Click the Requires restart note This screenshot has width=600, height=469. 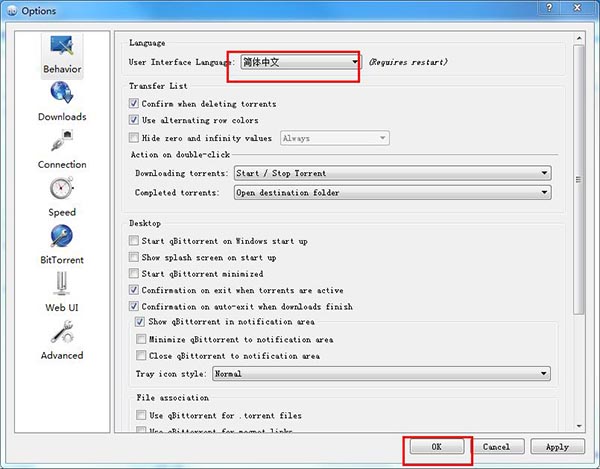pyautogui.click(x=408, y=62)
